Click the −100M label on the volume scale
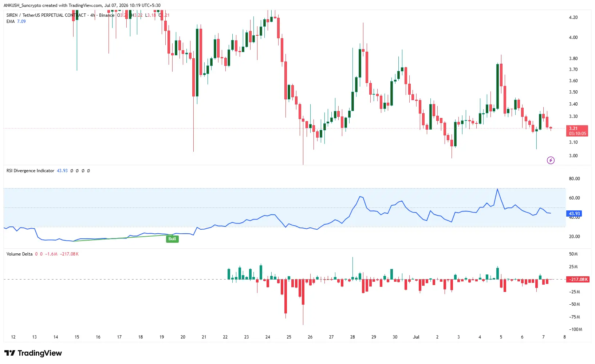 tap(575, 329)
